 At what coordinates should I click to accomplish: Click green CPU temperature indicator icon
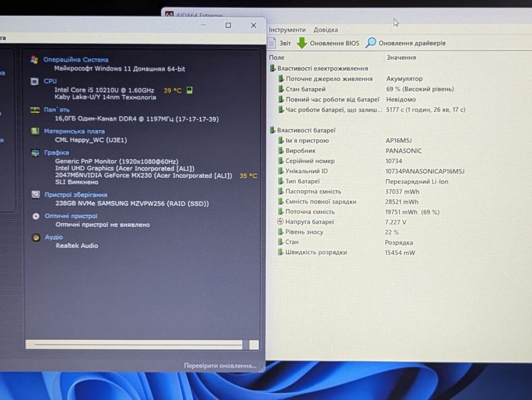click(189, 90)
